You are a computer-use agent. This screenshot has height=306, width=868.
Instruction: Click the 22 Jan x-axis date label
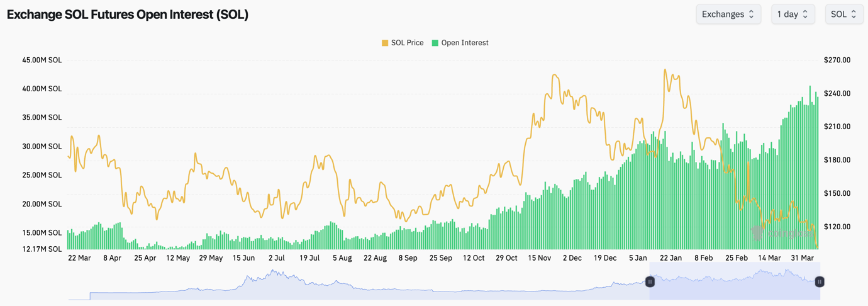(670, 258)
